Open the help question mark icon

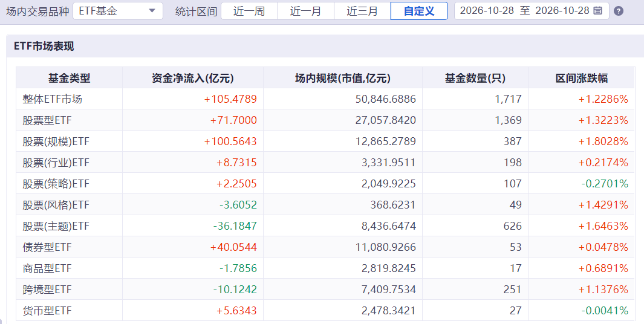point(618,11)
